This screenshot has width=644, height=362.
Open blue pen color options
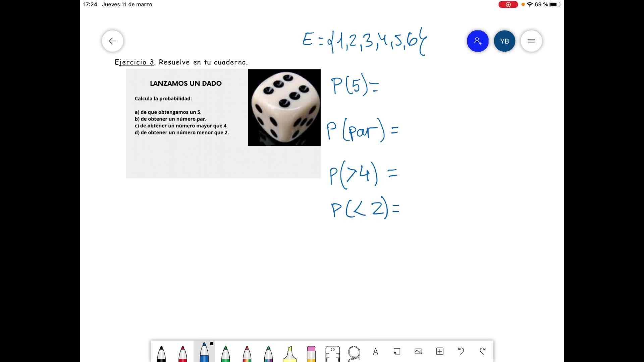click(204, 352)
